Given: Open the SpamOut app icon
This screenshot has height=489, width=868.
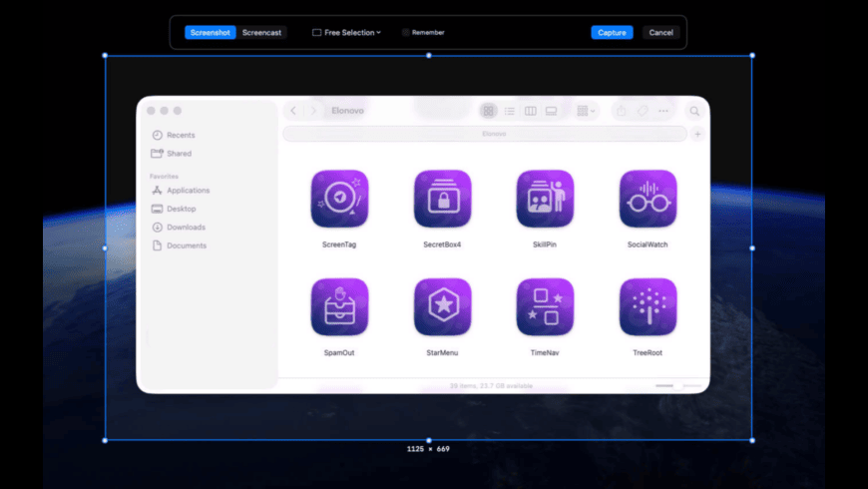Looking at the screenshot, I should coord(339,306).
